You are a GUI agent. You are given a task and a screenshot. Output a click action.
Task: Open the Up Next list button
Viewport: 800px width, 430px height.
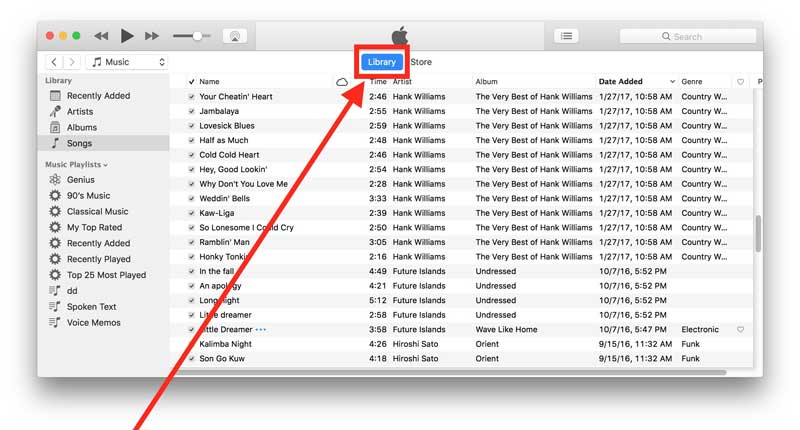click(566, 36)
